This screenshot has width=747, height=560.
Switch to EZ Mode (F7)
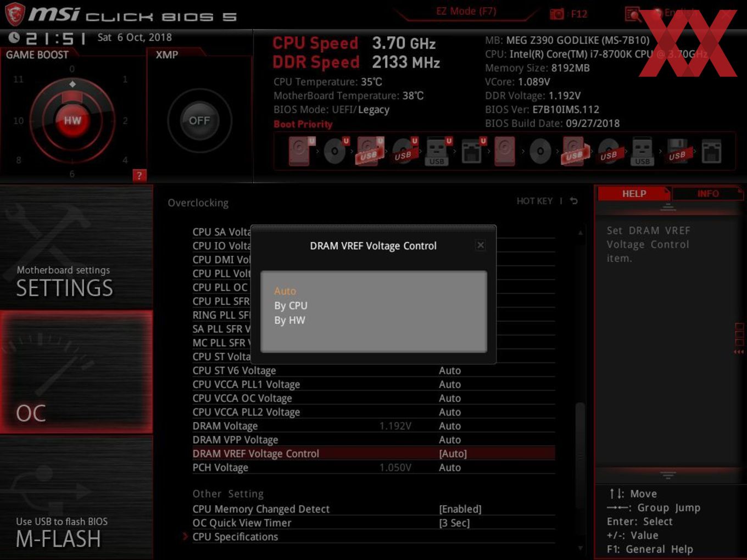point(466,11)
